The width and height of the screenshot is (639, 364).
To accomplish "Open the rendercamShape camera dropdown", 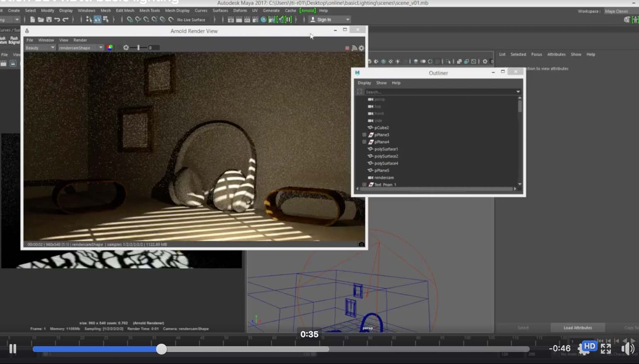I will 80,48.
